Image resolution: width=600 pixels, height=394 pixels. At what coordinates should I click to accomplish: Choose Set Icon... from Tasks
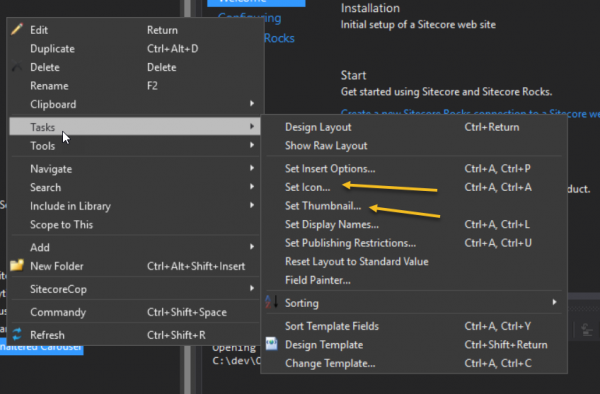click(414, 187)
